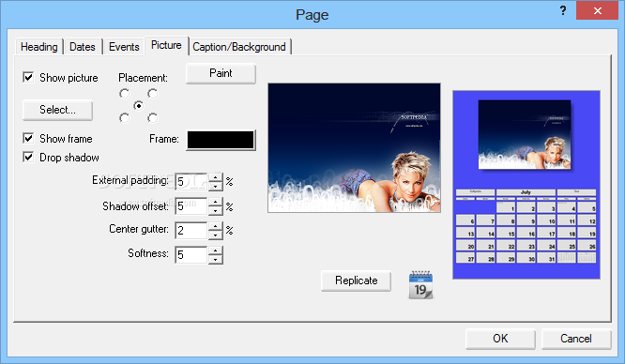Open the Events tab
Viewport: 625px width, 364px height.
(x=124, y=47)
